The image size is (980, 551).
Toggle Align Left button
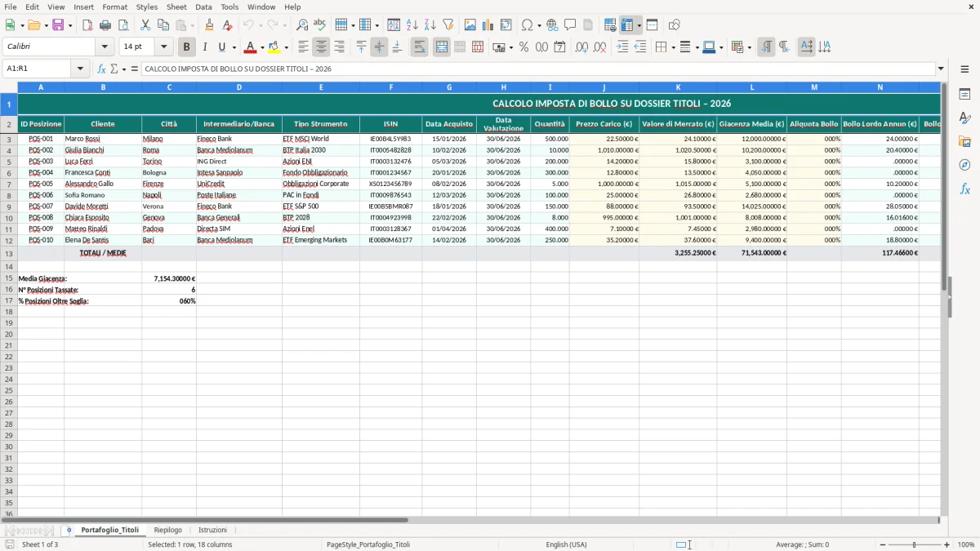(303, 47)
